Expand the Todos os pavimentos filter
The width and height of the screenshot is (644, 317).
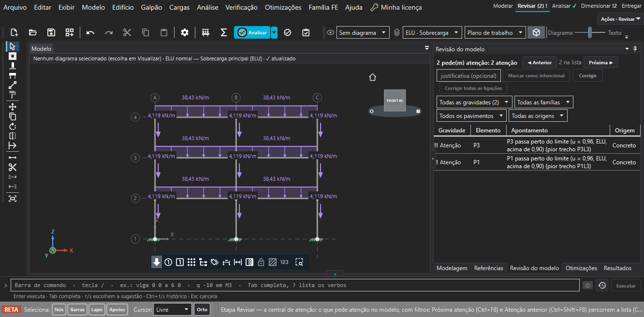point(472,116)
